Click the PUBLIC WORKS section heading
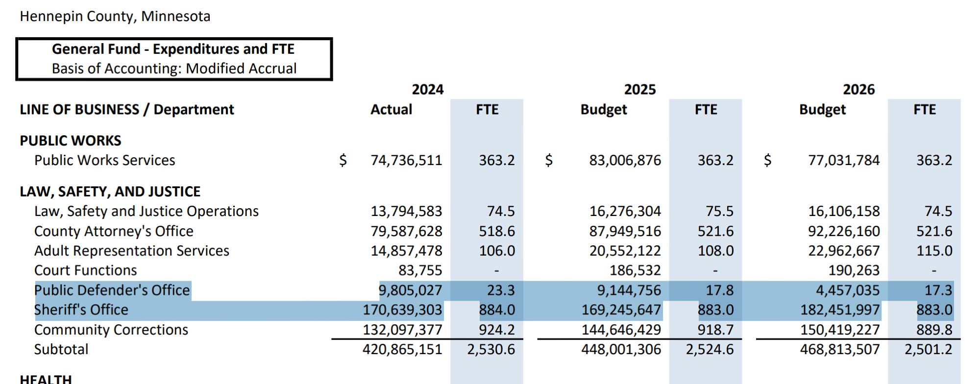 (71, 141)
